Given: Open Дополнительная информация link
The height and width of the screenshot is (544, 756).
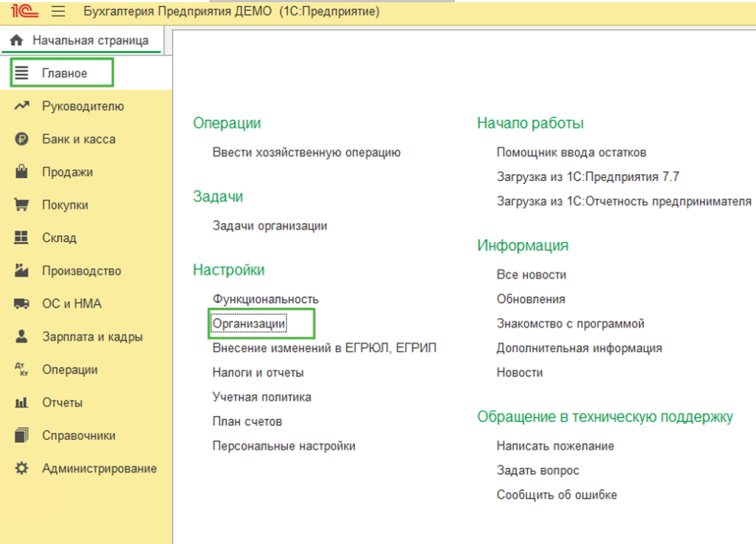Looking at the screenshot, I should click(579, 348).
